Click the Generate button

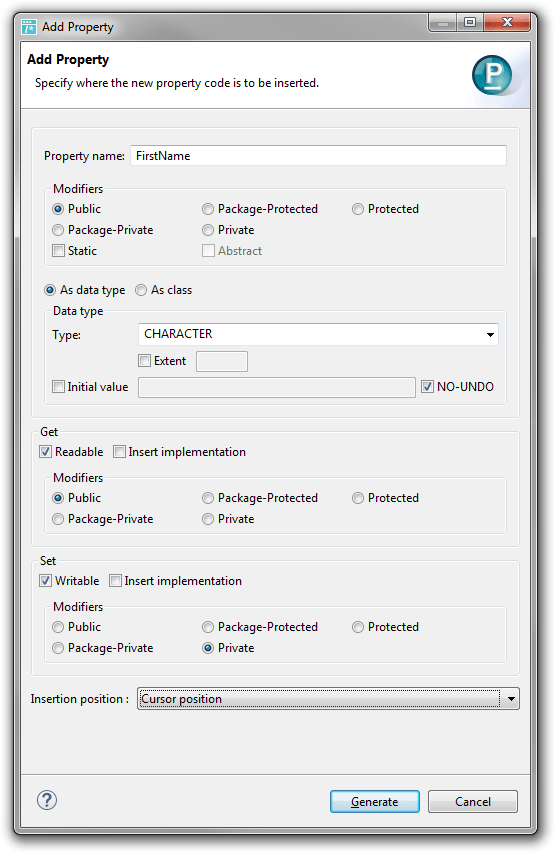click(375, 801)
